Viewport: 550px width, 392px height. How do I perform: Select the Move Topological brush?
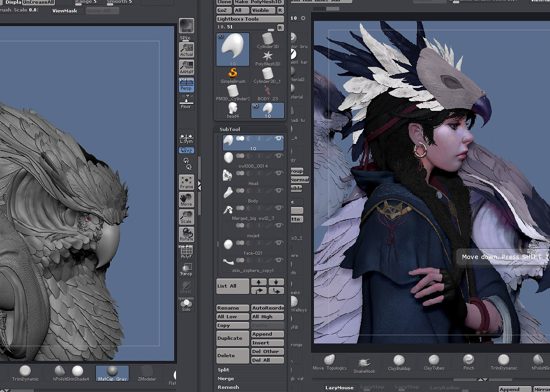(x=330, y=362)
